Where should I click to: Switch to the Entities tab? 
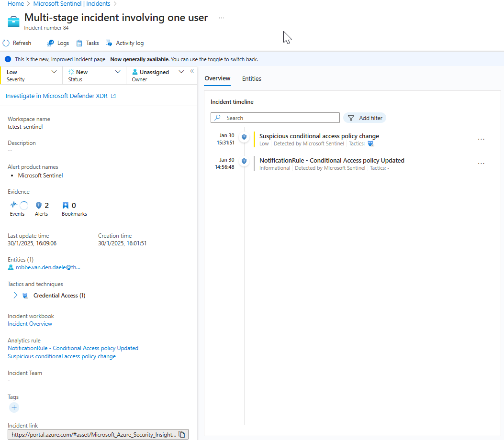click(251, 78)
